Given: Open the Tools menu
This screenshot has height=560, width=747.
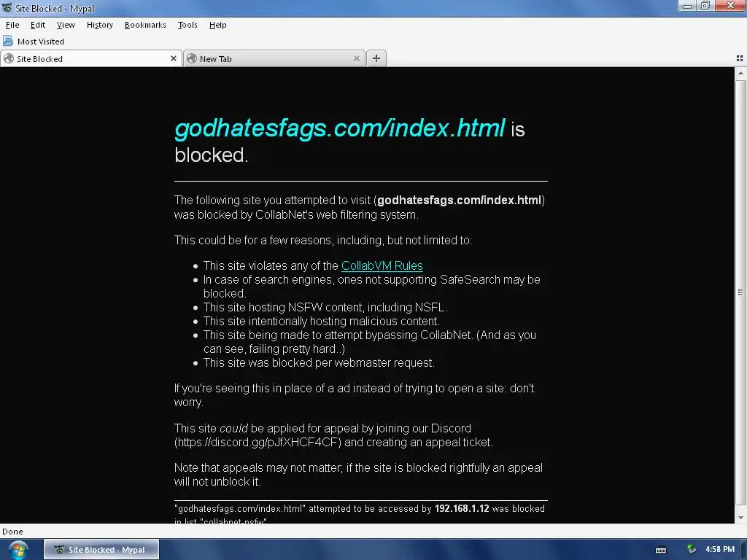Looking at the screenshot, I should (x=187, y=25).
